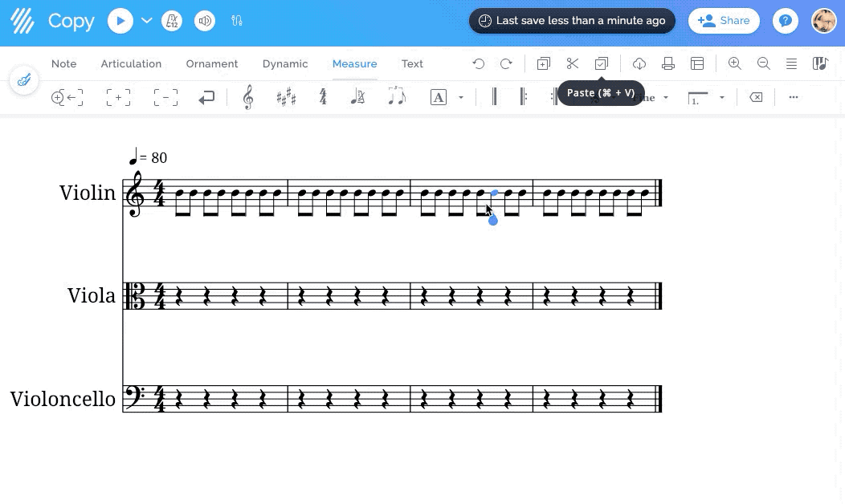Toggle the metronome button in header

point(171,21)
